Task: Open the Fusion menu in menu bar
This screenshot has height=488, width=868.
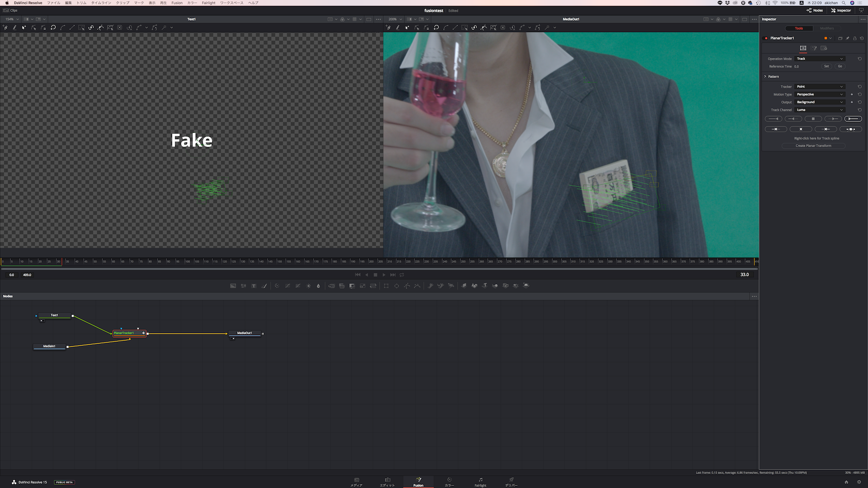Action: coord(177,3)
